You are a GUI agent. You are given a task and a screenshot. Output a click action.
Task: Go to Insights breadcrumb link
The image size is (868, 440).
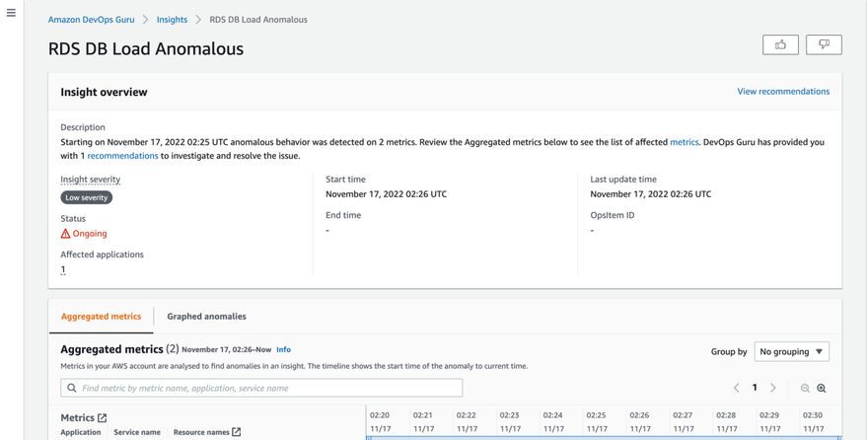[x=172, y=20]
